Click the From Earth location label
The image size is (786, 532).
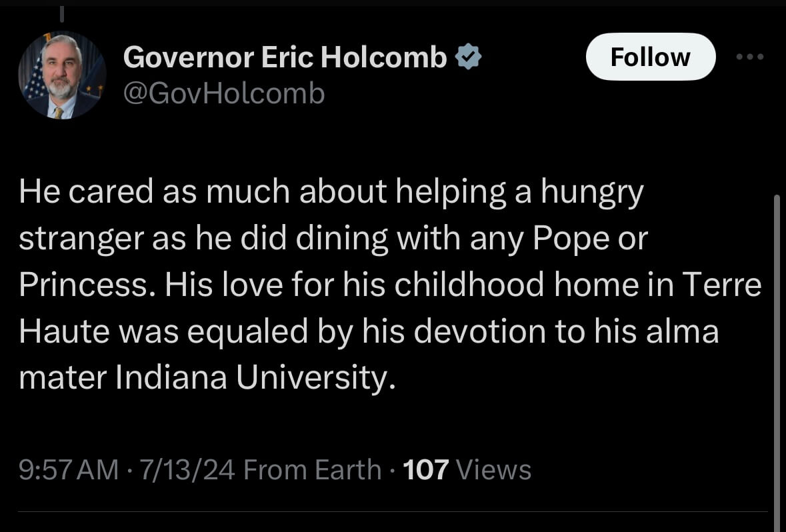pyautogui.click(x=313, y=470)
